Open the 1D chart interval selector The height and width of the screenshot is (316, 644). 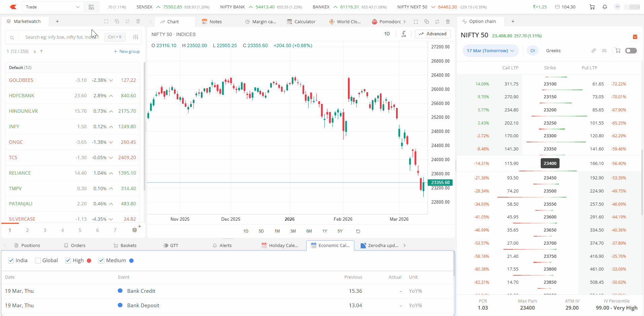tap(387, 34)
